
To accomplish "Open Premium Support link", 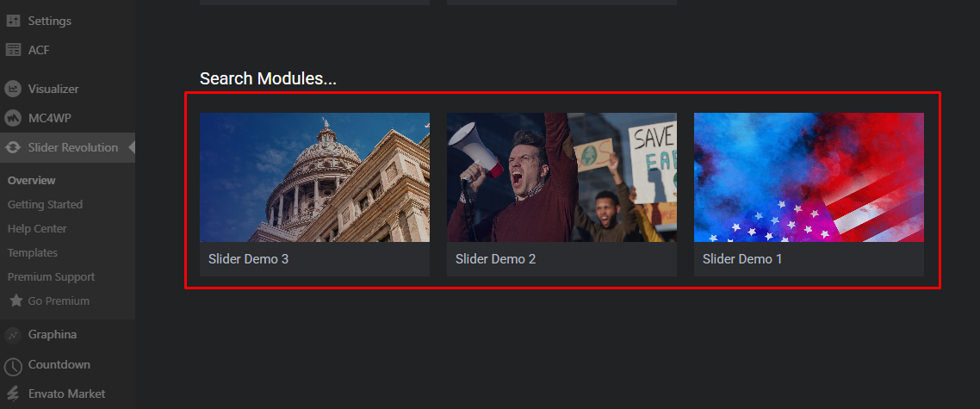I will point(52,276).
